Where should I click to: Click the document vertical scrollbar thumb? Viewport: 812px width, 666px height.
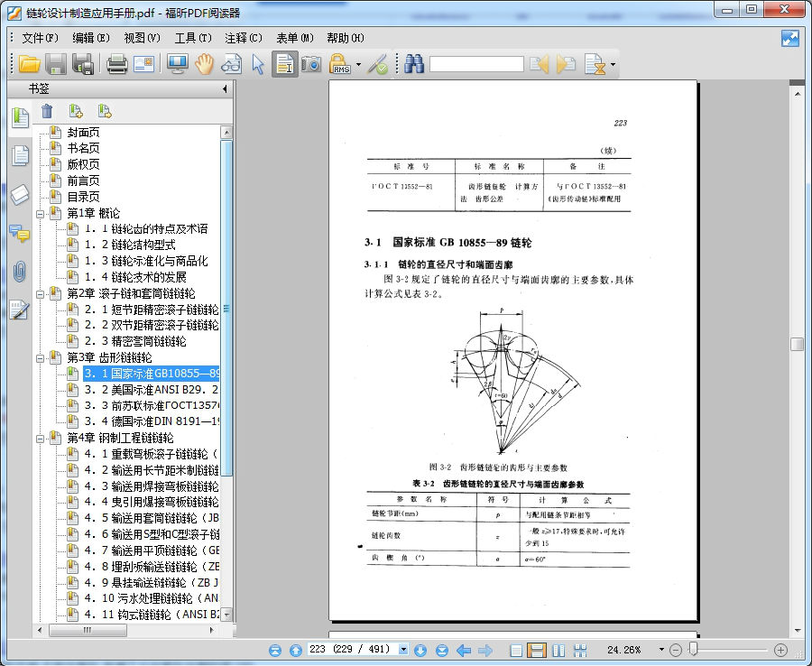pos(797,344)
